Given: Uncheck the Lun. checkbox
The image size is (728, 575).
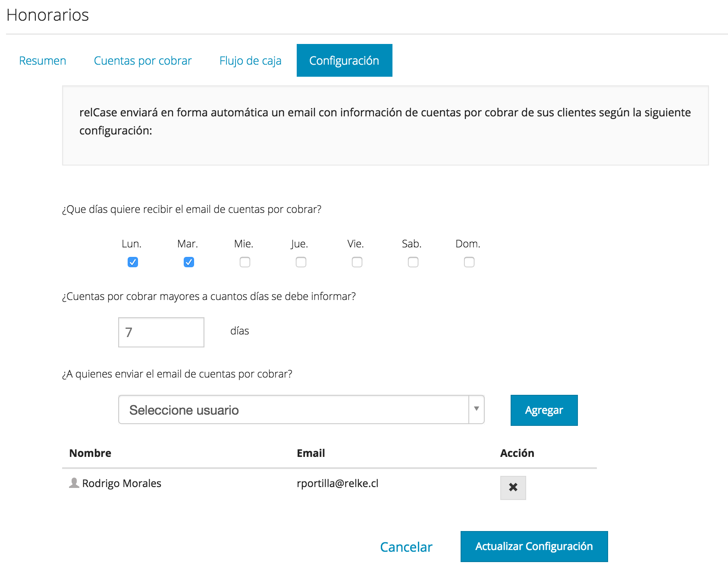Looking at the screenshot, I should tap(133, 262).
